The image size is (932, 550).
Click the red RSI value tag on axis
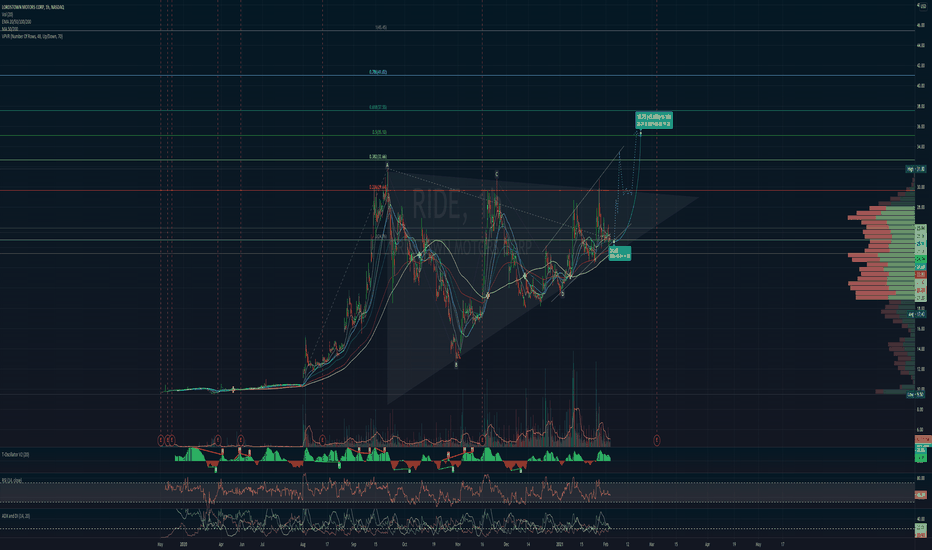(x=920, y=495)
